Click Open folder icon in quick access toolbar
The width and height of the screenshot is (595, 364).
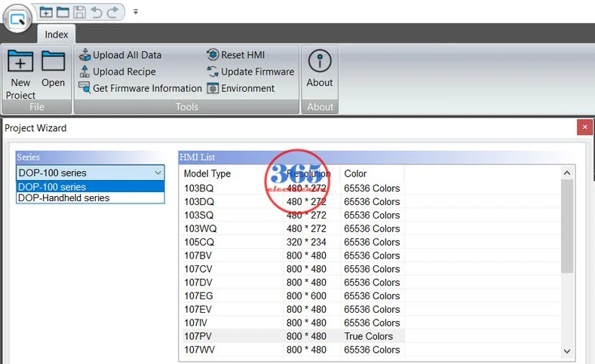(x=63, y=13)
